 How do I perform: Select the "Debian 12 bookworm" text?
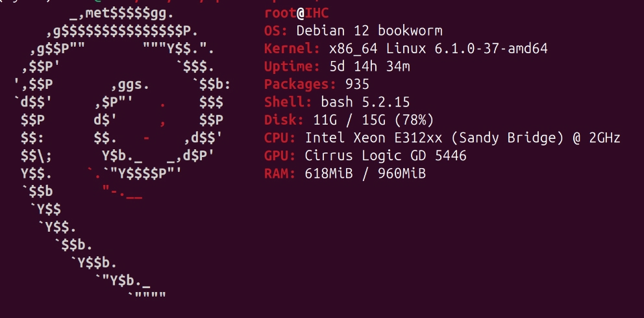pos(369,31)
